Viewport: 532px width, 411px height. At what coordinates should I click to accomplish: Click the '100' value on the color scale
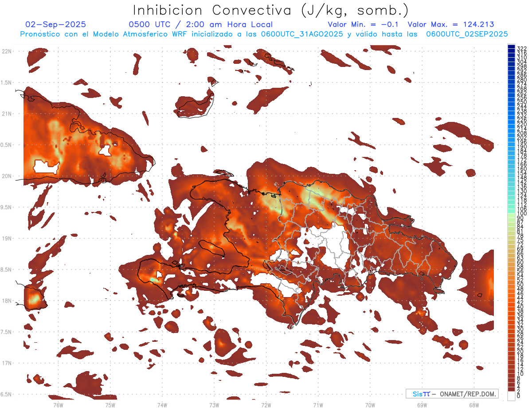521,214
